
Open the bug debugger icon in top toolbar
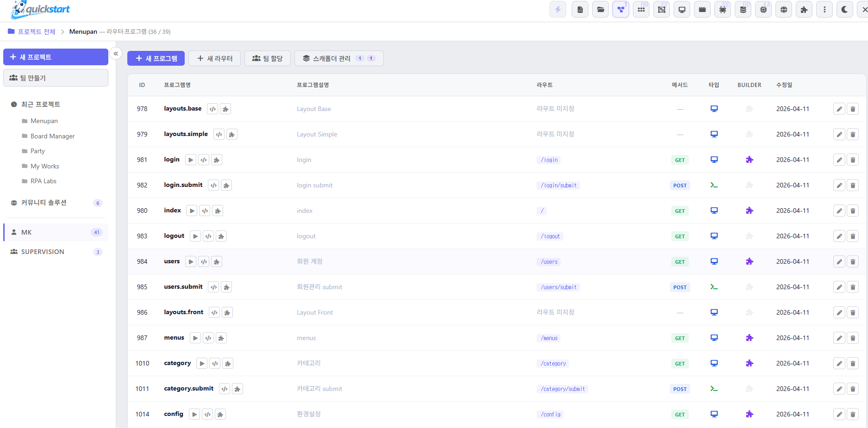[723, 9]
